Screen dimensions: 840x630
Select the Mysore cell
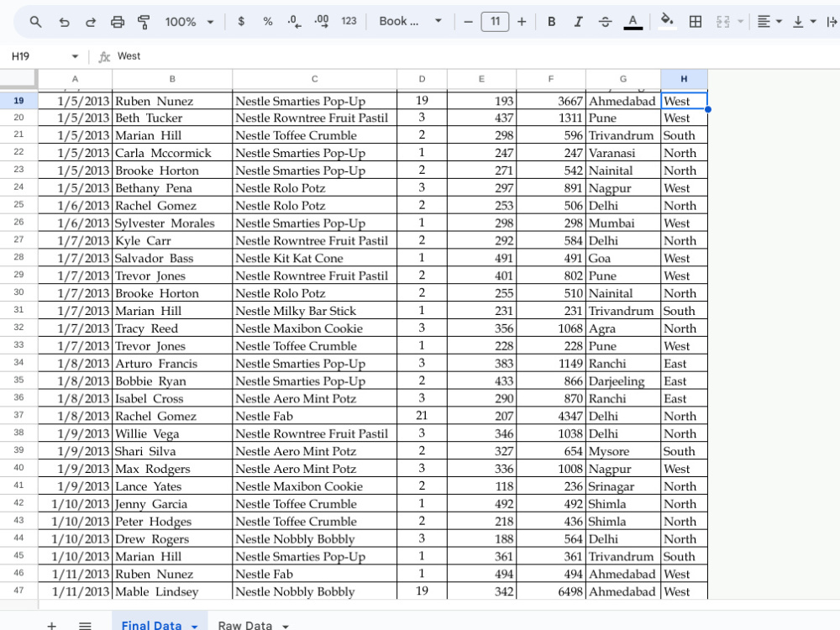pos(623,451)
